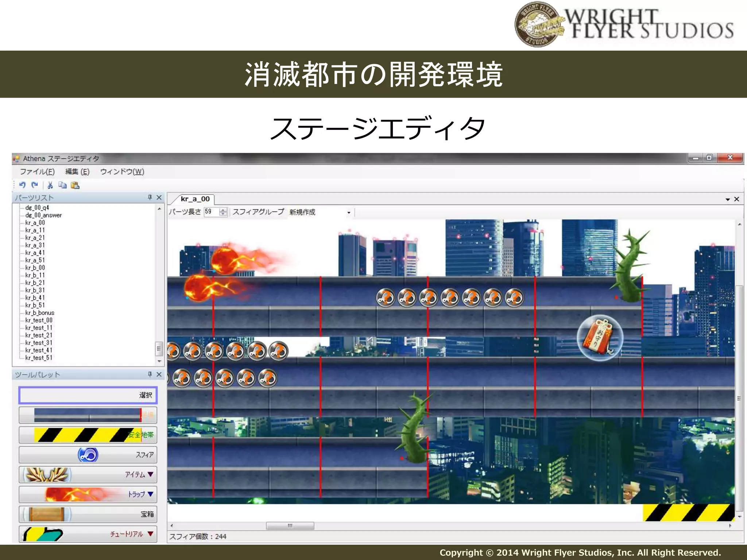Click the stage horizontal scrollbar thumb

[290, 526]
